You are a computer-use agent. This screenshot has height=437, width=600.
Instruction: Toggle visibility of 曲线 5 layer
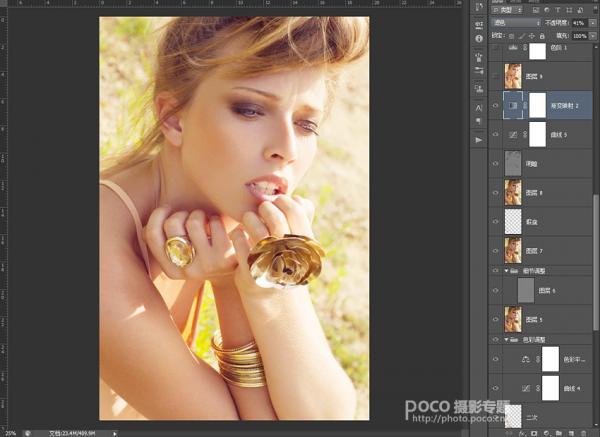[x=497, y=133]
